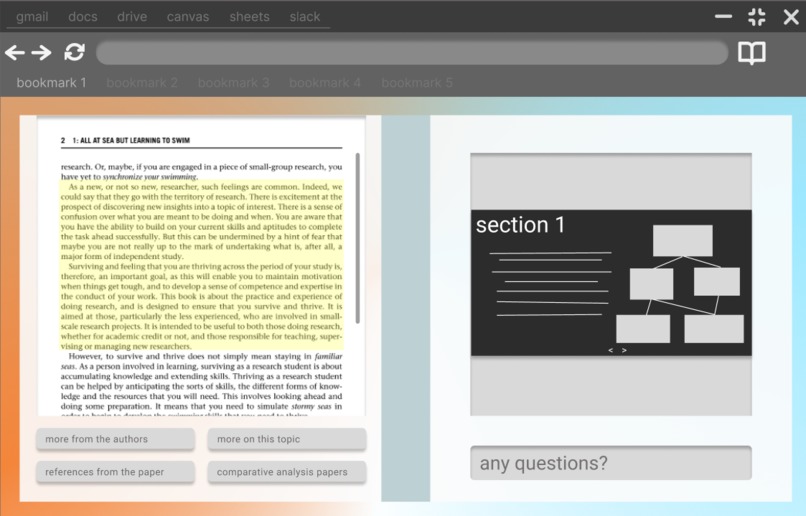The width and height of the screenshot is (806, 516).
Task: Open the sheets tab
Action: [x=249, y=17]
